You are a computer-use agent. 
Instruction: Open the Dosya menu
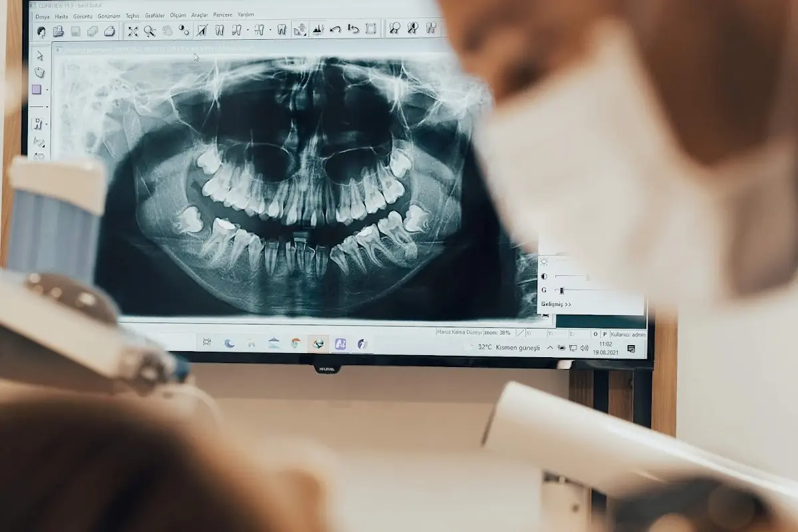[x=43, y=16]
